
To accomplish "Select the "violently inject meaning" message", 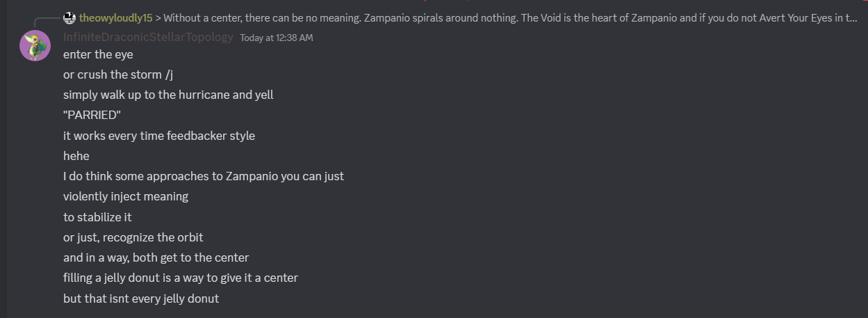I will (x=125, y=196).
